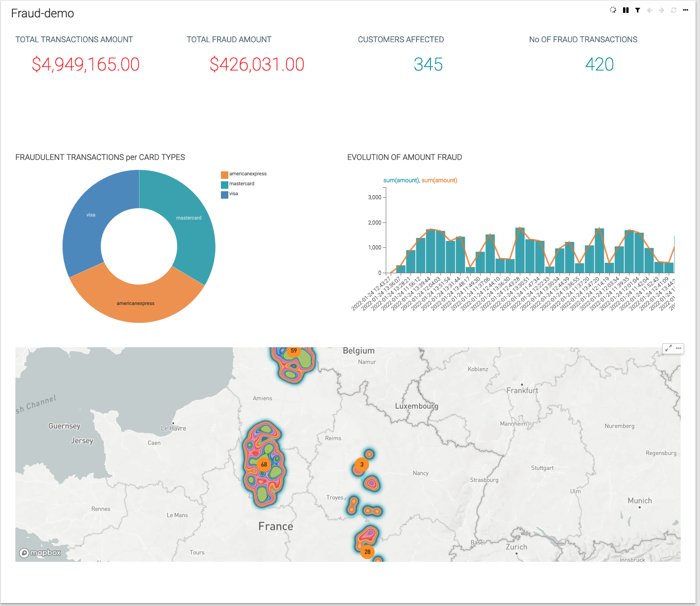The width and height of the screenshot is (700, 606).
Task: Click the visa blue legend swatch
Action: (224, 194)
